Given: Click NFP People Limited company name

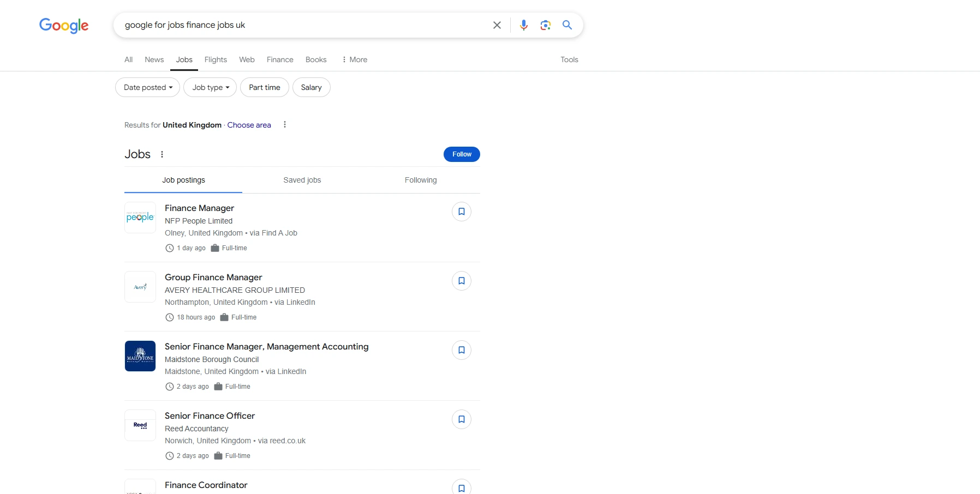Looking at the screenshot, I should [x=199, y=221].
